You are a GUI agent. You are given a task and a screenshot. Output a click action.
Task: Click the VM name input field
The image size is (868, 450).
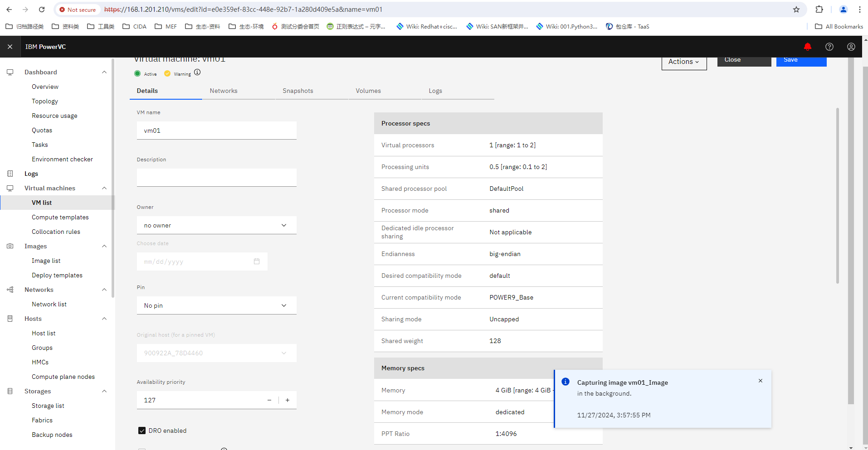click(x=217, y=131)
